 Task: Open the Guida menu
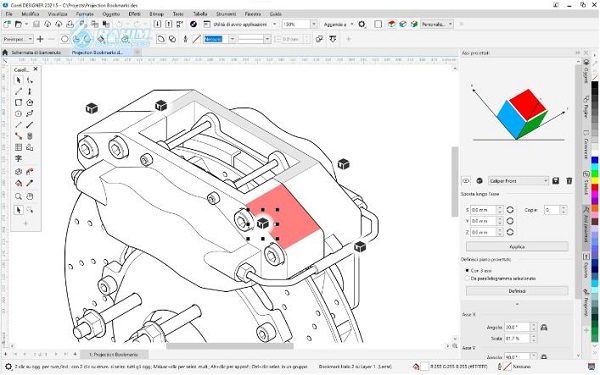(x=276, y=14)
